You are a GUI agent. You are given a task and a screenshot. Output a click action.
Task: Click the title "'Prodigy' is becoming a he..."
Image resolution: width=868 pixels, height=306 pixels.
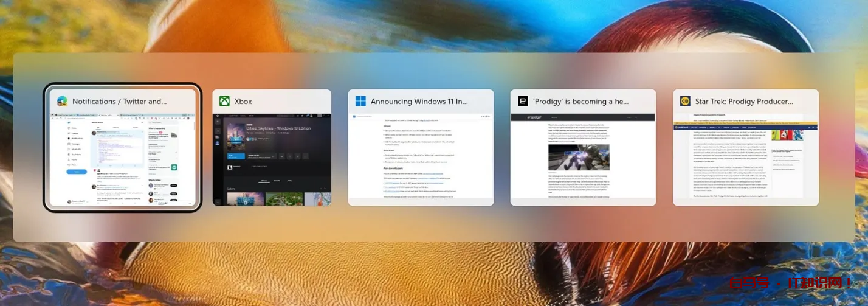[x=581, y=102]
